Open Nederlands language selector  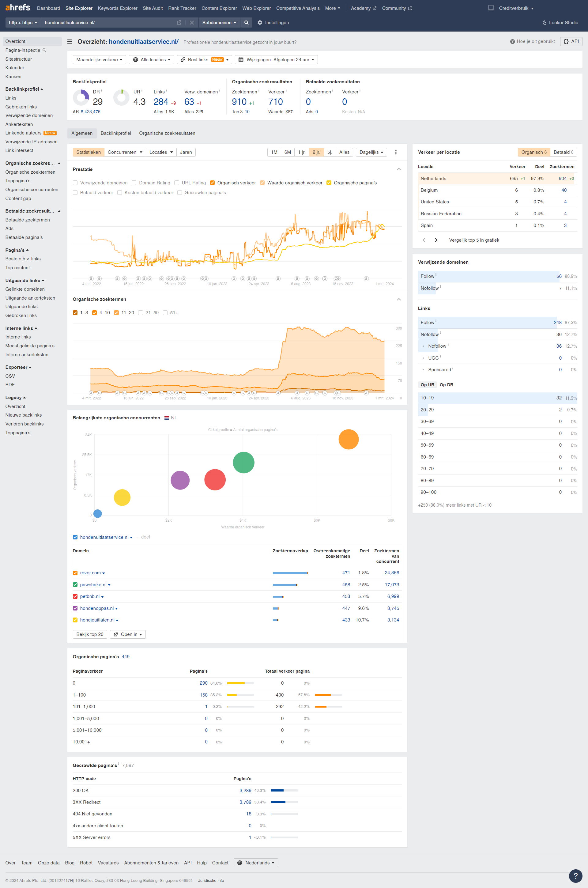coord(256,863)
